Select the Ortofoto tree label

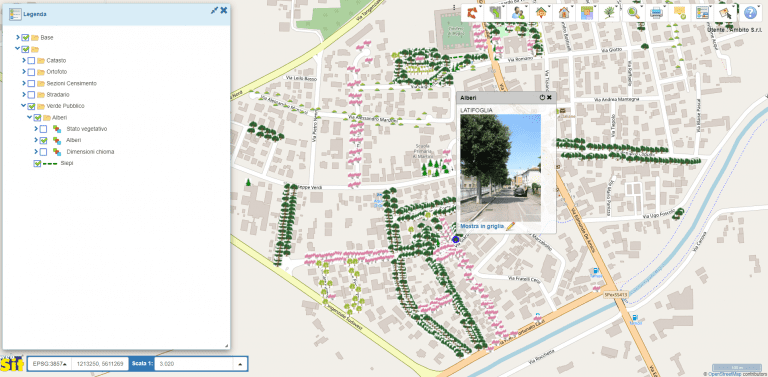tap(57, 72)
